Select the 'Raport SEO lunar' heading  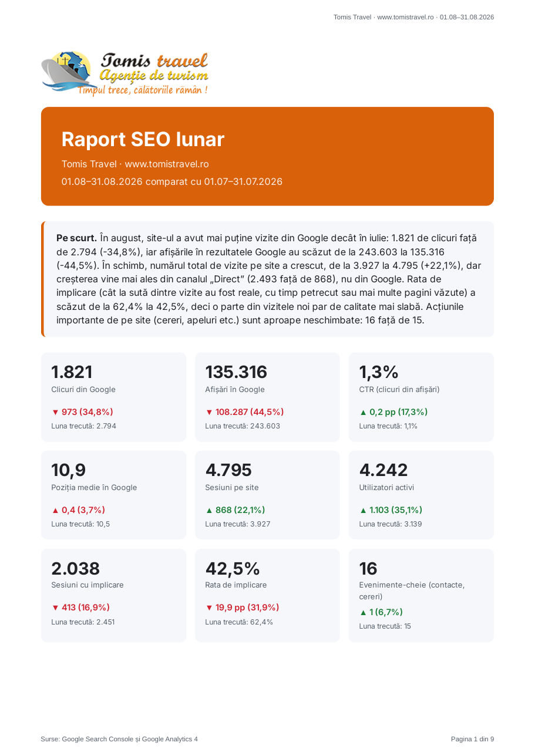[x=143, y=140]
